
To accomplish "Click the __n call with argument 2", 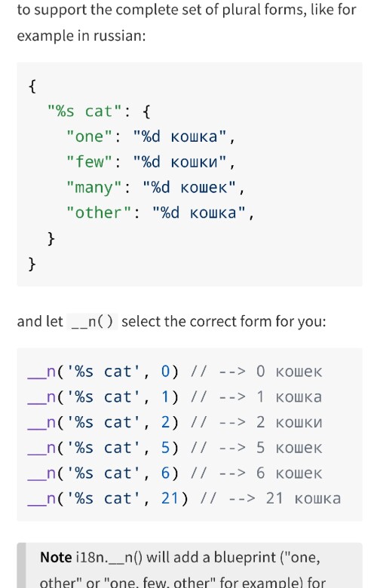I will click(x=103, y=423).
